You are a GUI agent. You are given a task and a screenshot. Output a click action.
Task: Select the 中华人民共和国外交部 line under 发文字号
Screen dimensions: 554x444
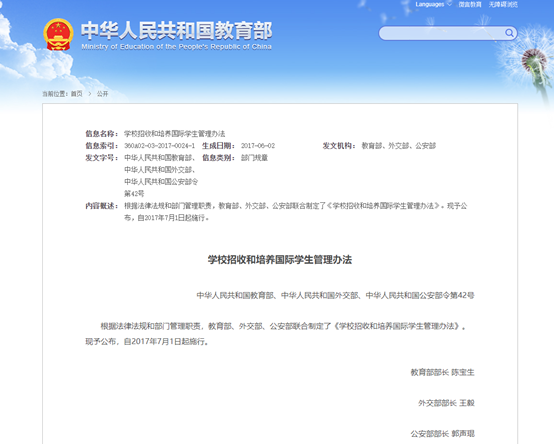(160, 170)
